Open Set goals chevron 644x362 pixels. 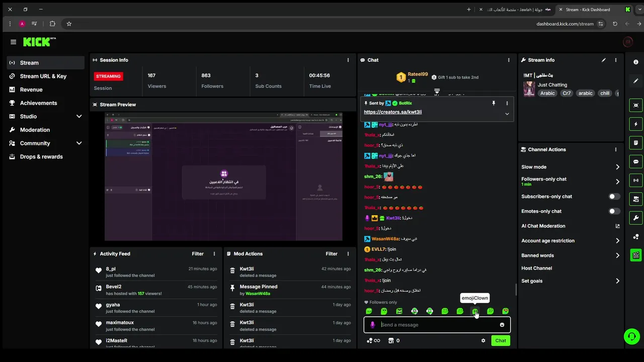click(617, 281)
